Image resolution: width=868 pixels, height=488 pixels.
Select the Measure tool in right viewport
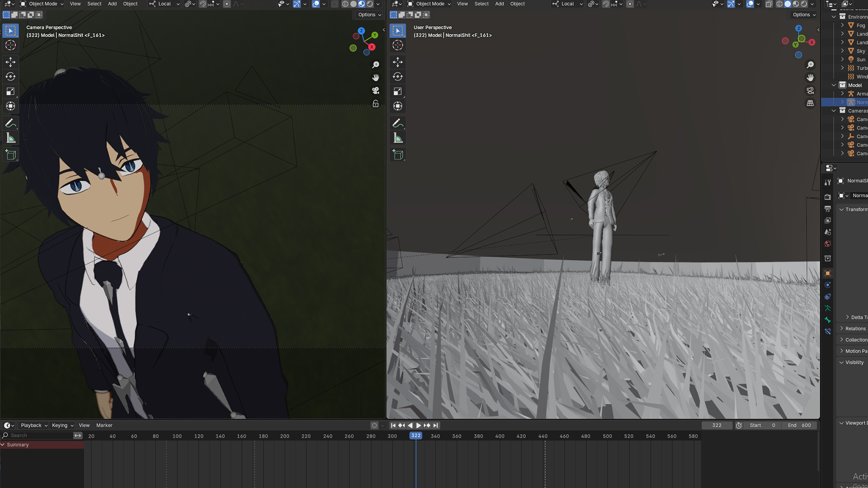(398, 138)
